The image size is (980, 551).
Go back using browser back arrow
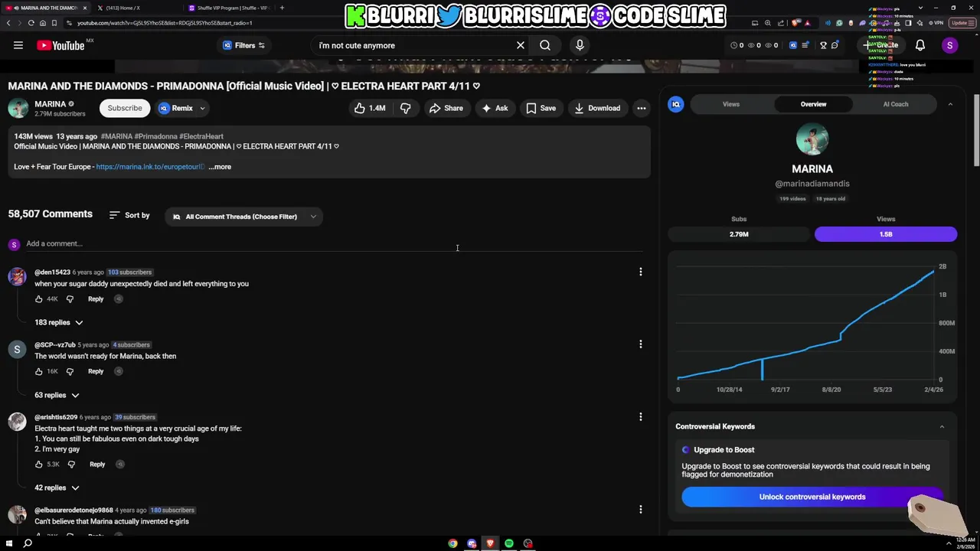coord(8,23)
